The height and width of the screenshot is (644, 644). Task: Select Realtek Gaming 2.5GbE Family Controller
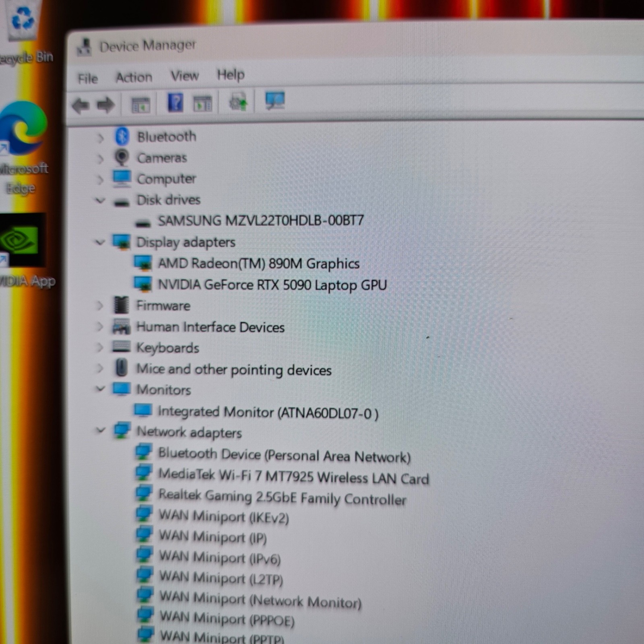tap(282, 497)
